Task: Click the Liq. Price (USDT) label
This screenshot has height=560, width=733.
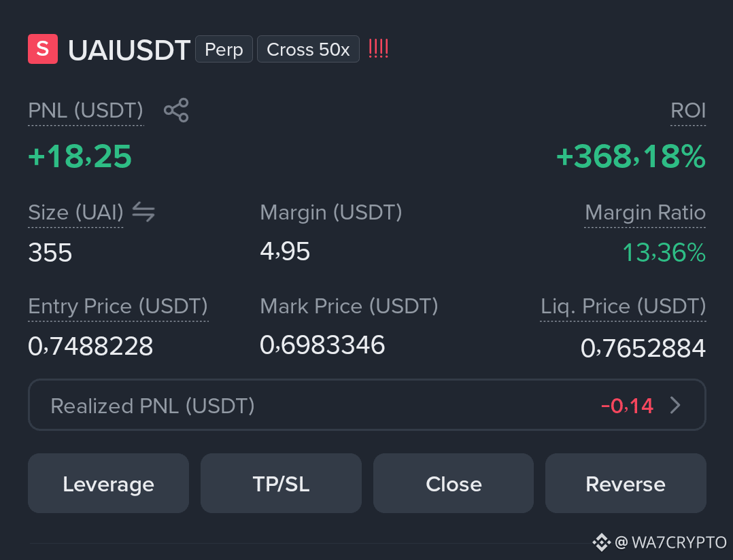Action: click(623, 307)
